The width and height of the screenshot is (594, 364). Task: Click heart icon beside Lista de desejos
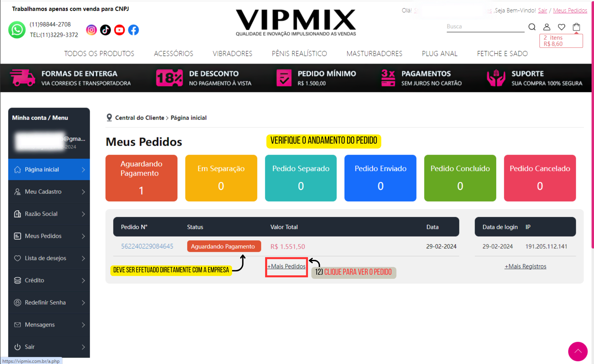point(18,258)
